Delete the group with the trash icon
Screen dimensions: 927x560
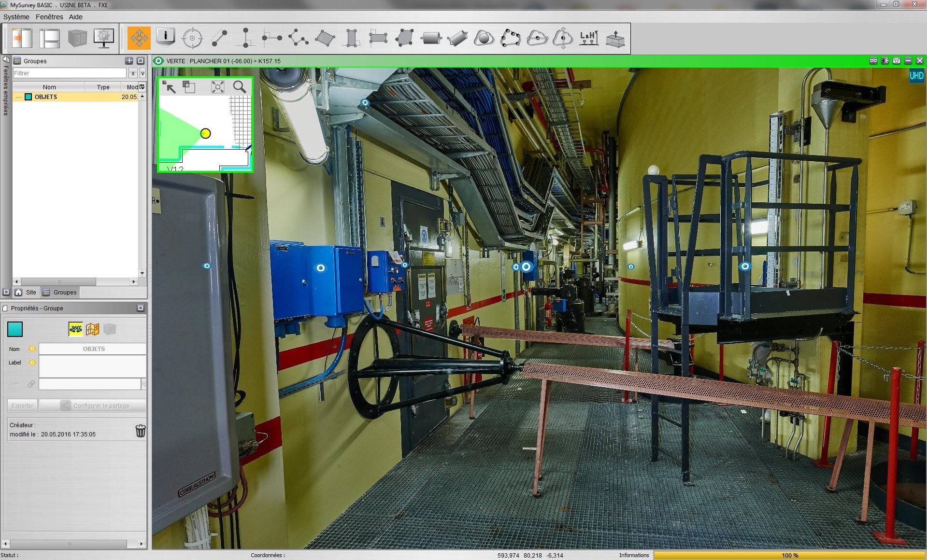(140, 431)
